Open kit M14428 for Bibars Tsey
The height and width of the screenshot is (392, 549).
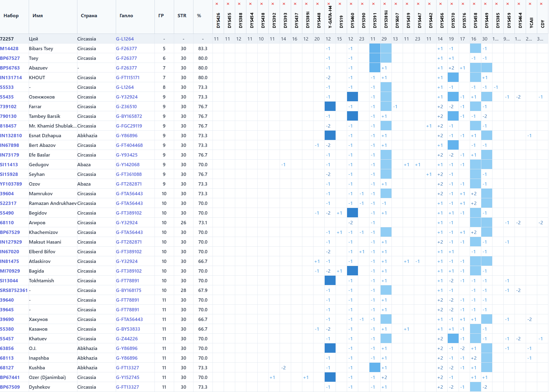click(x=9, y=49)
